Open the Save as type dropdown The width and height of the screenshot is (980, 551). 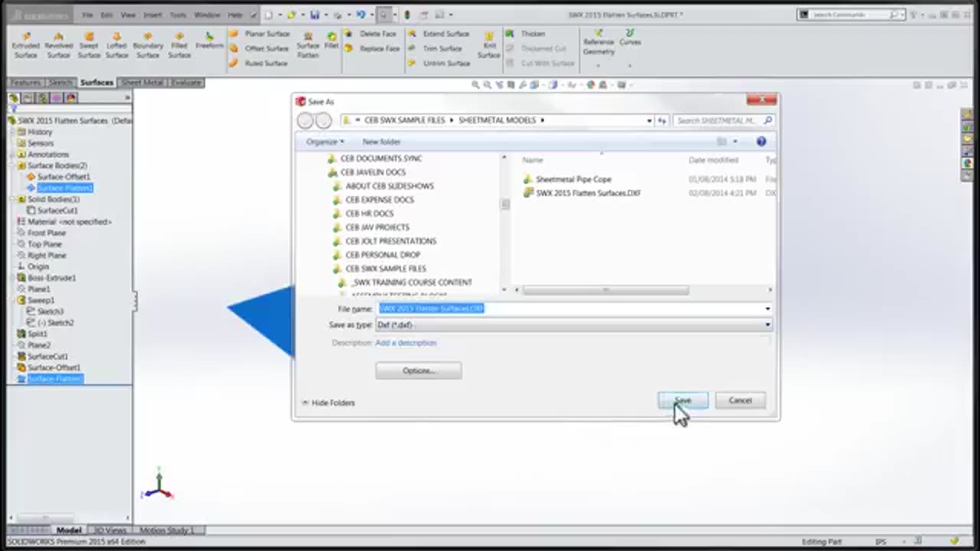pyautogui.click(x=573, y=324)
